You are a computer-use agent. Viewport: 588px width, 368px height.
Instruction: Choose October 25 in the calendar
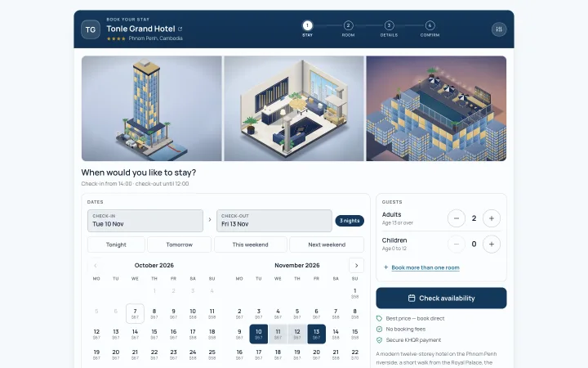(x=212, y=354)
